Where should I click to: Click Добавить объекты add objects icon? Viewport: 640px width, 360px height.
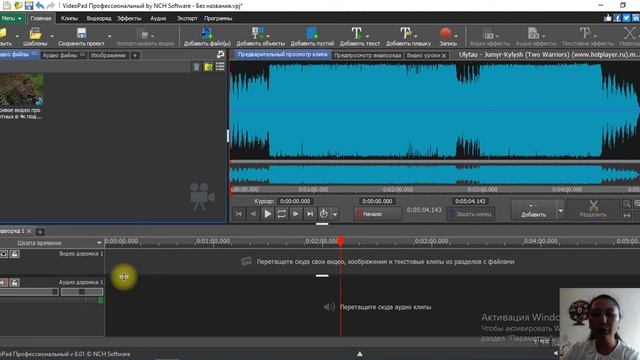coord(258,33)
